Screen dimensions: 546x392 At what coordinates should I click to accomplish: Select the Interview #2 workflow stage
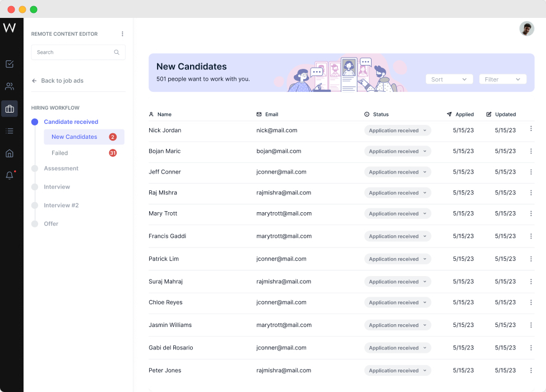point(61,206)
